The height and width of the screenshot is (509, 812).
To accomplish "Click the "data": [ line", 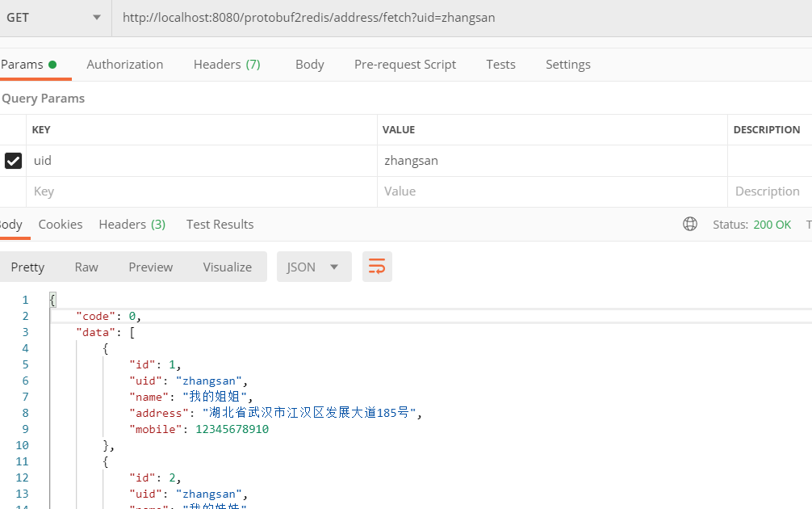I will pos(105,332).
